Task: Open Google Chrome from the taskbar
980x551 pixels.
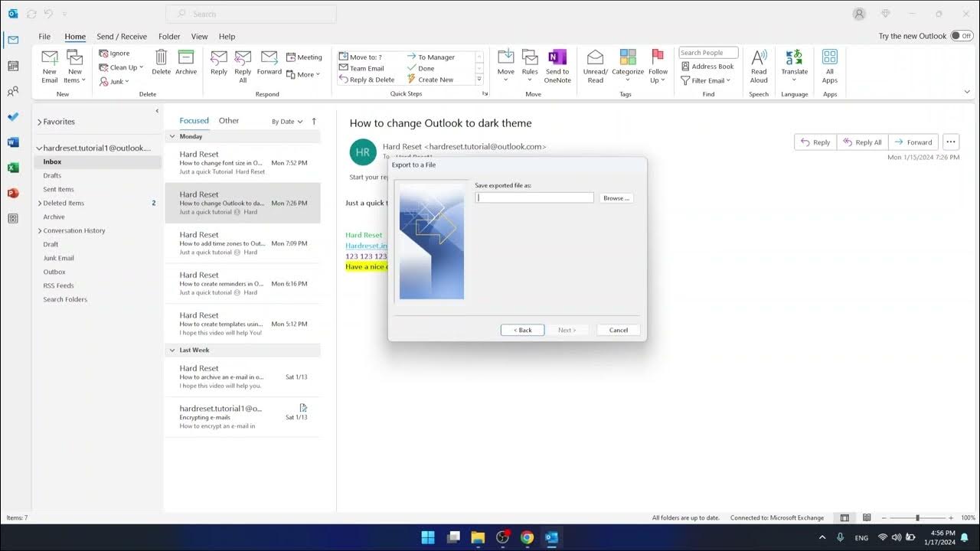Action: pyautogui.click(x=527, y=538)
